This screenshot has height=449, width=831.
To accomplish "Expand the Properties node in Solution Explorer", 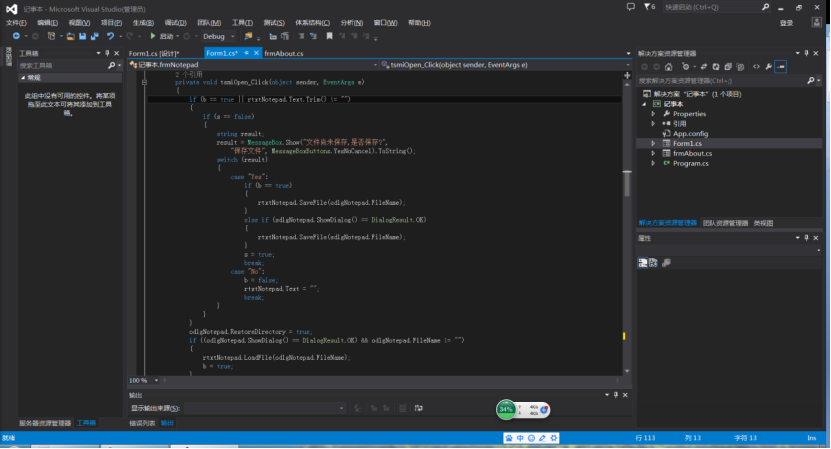I will pyautogui.click(x=653, y=114).
